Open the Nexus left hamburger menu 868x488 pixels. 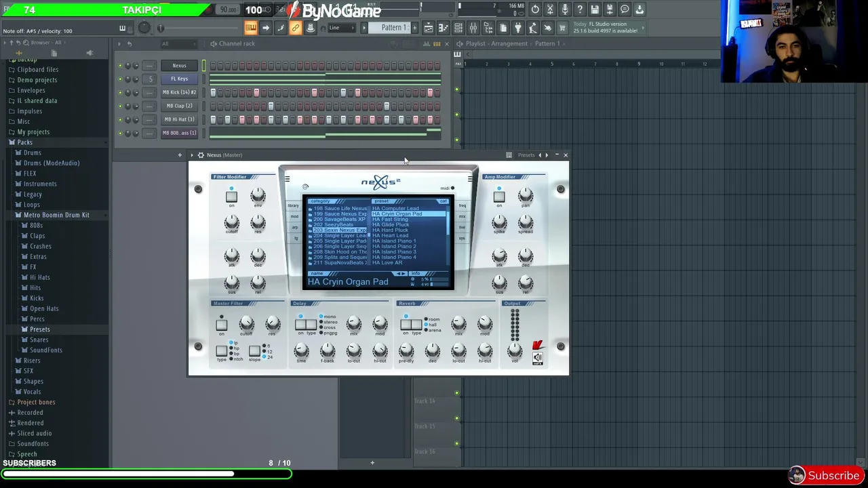pos(287,180)
